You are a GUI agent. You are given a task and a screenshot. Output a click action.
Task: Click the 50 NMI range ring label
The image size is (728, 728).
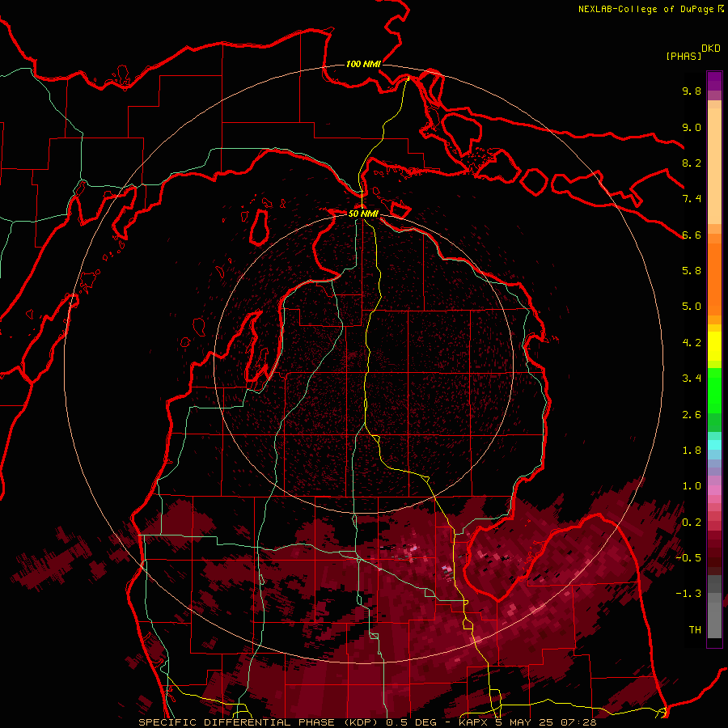pos(363,214)
